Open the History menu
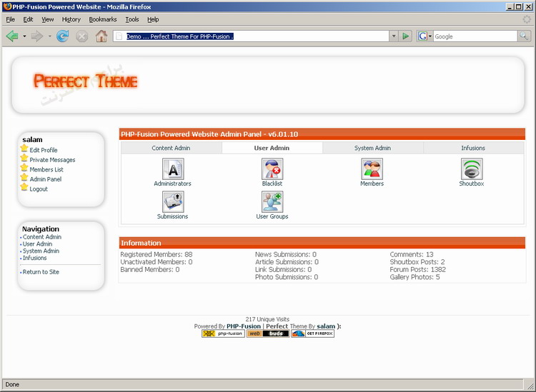 pos(71,19)
